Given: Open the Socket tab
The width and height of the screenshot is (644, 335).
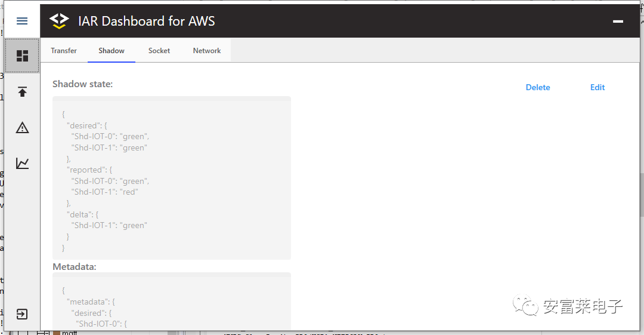Looking at the screenshot, I should click(x=159, y=51).
